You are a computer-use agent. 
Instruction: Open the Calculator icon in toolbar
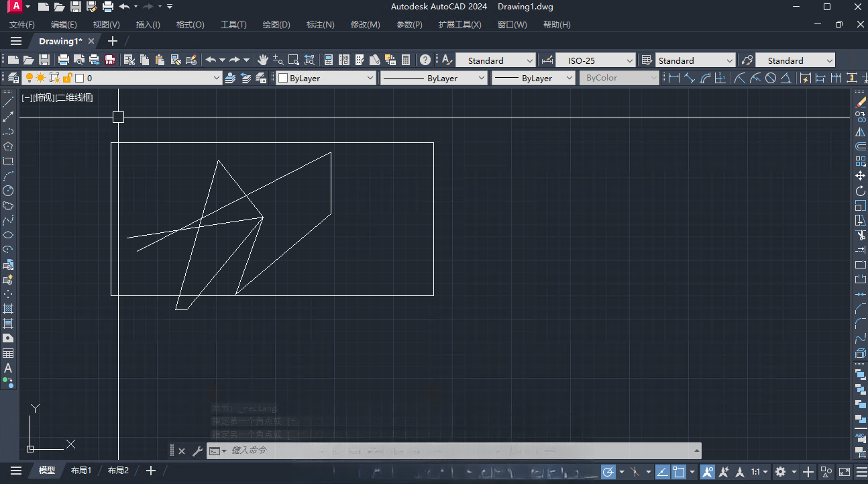[406, 60]
